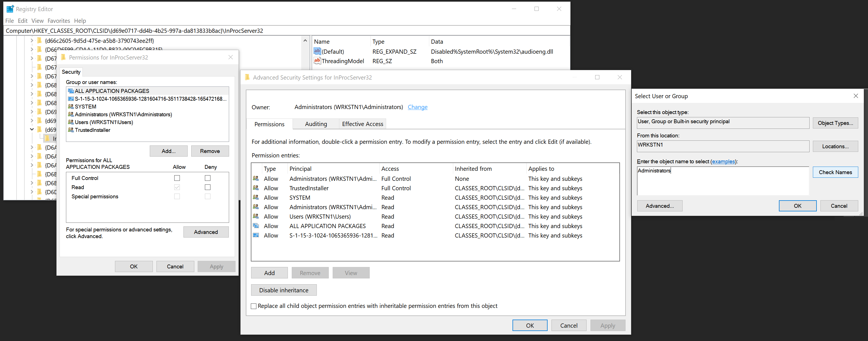Click the TrustedInstaller icon in group list

(x=71, y=130)
